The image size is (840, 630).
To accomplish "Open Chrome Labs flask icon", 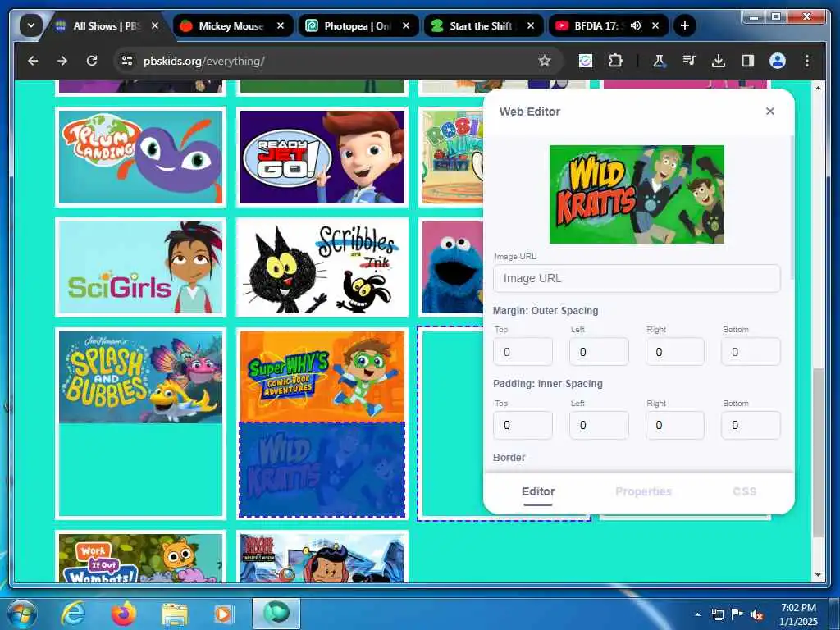I will click(659, 61).
